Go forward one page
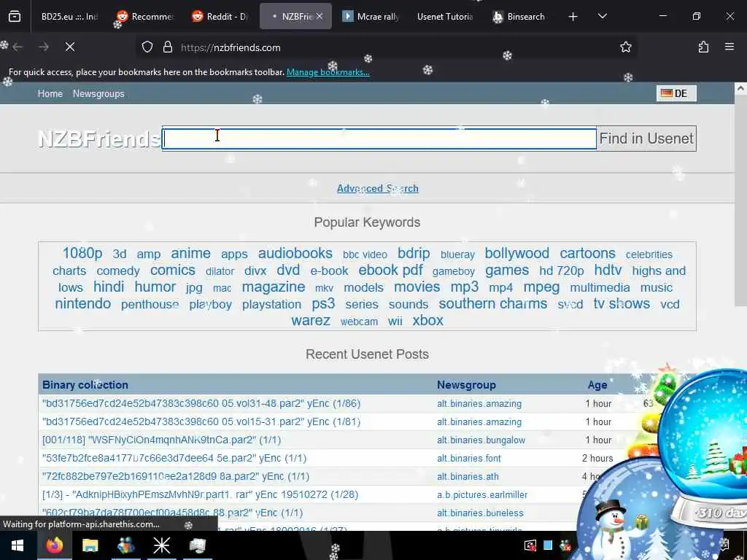The width and height of the screenshot is (747, 560). click(44, 47)
